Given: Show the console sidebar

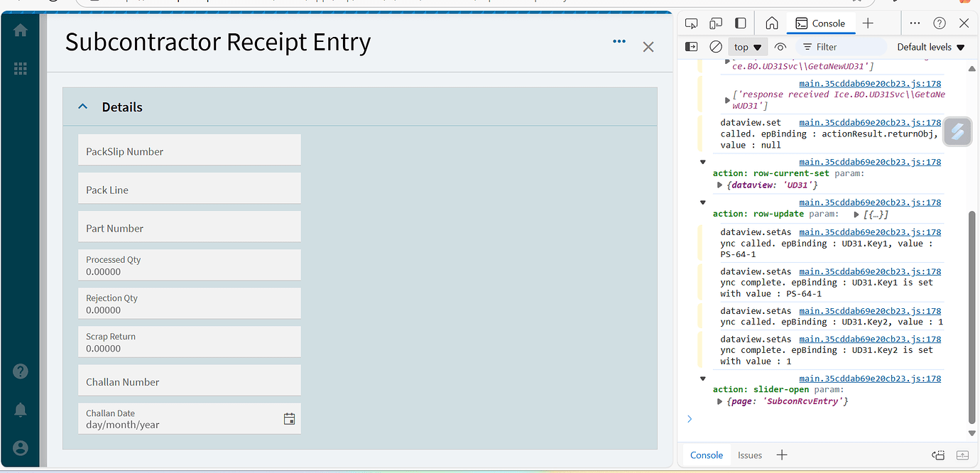Looking at the screenshot, I should click(x=691, y=46).
